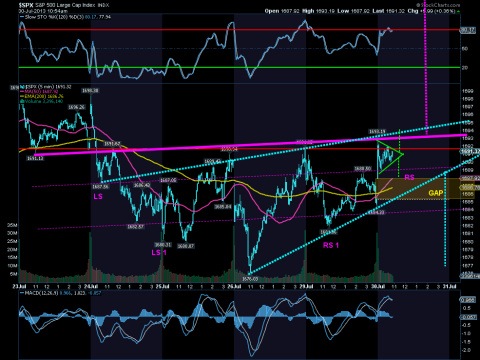Screen dimensions: 480x360
Task: Select the LS 1 annotation label
Action: 159,253
